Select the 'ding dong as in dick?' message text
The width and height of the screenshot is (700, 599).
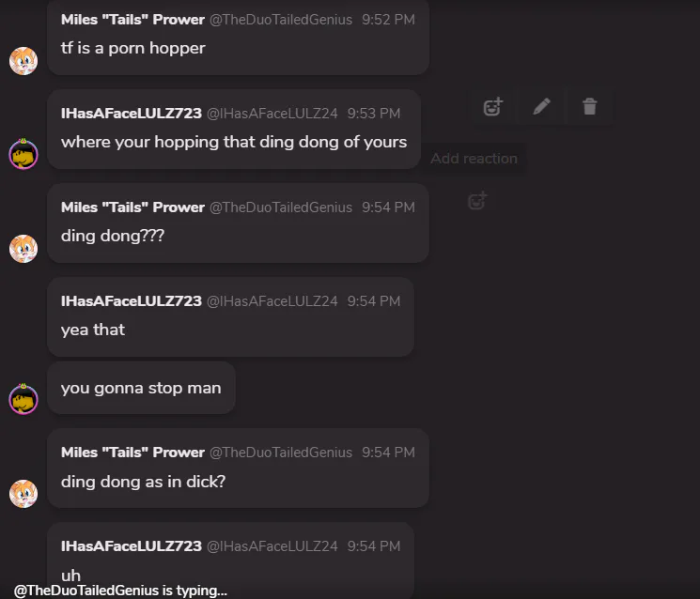pyautogui.click(x=144, y=482)
